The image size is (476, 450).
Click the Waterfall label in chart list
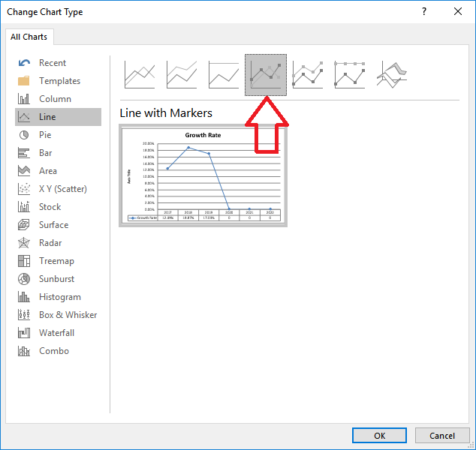click(57, 333)
